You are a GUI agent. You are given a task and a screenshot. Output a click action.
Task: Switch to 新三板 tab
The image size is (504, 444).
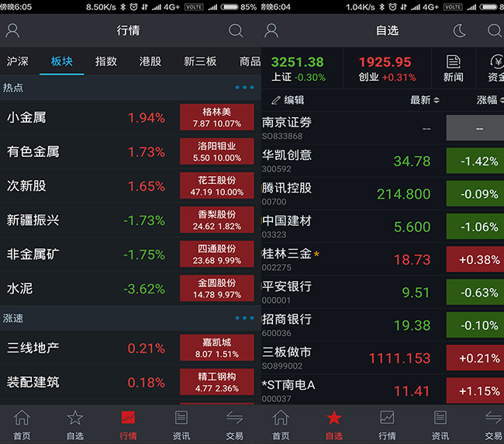[200, 61]
